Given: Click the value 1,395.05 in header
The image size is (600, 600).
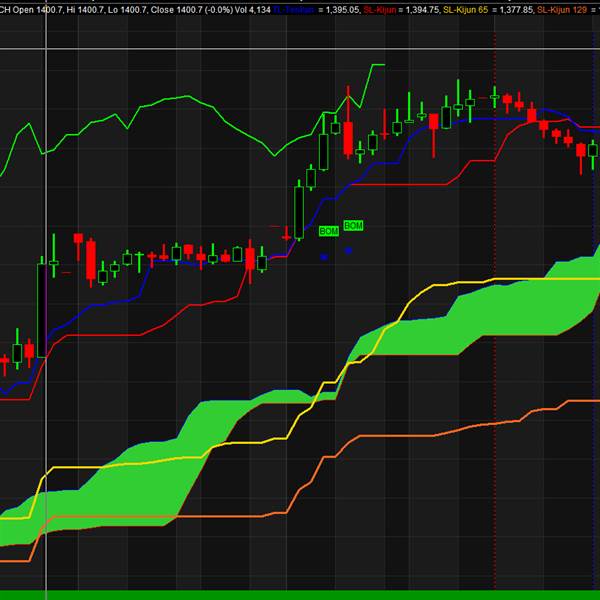Looking at the screenshot, I should [342, 10].
